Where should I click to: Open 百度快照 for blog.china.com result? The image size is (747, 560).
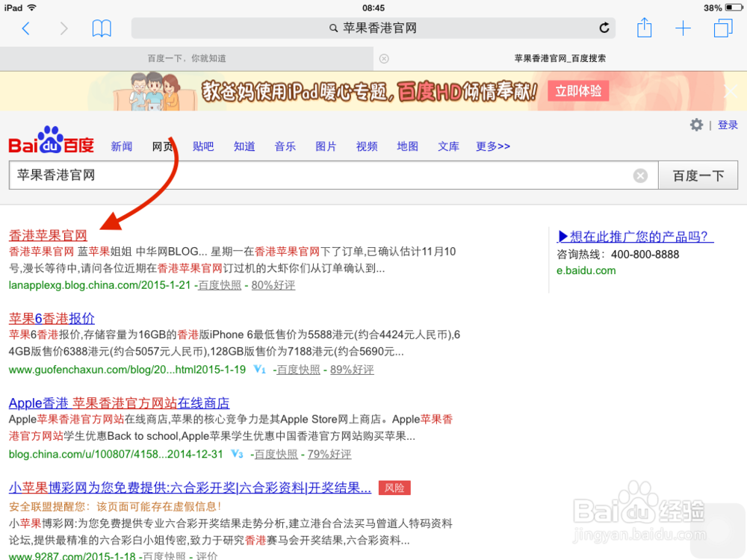point(276,454)
